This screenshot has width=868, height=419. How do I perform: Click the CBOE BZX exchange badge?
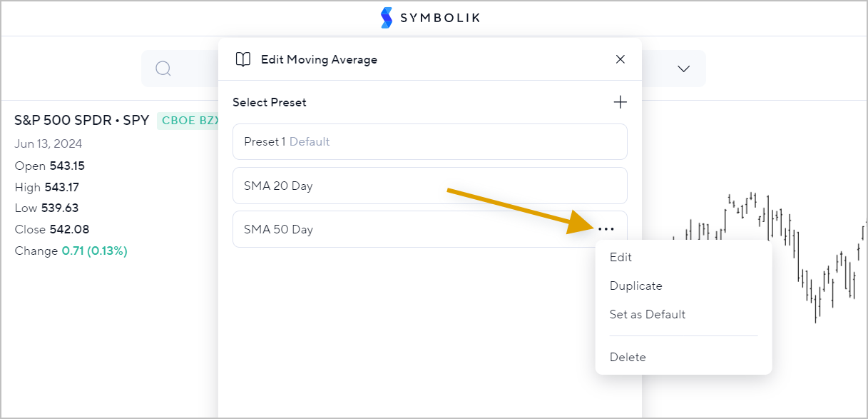pyautogui.click(x=188, y=121)
